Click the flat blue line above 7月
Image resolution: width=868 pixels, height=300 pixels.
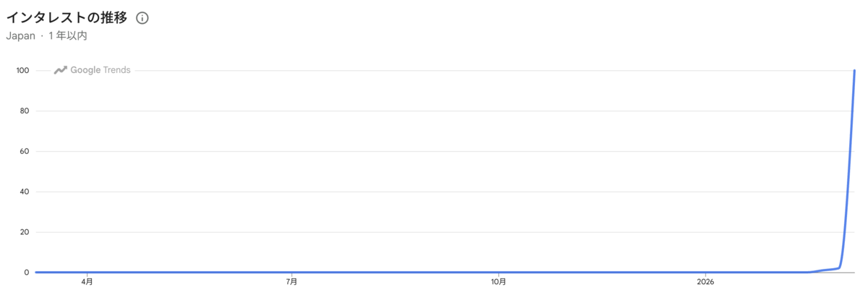point(292,273)
